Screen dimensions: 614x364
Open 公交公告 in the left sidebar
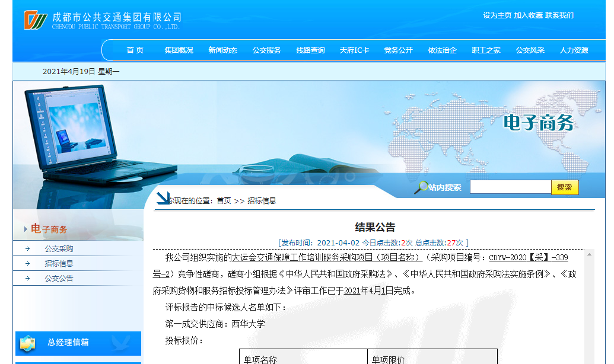(x=59, y=279)
